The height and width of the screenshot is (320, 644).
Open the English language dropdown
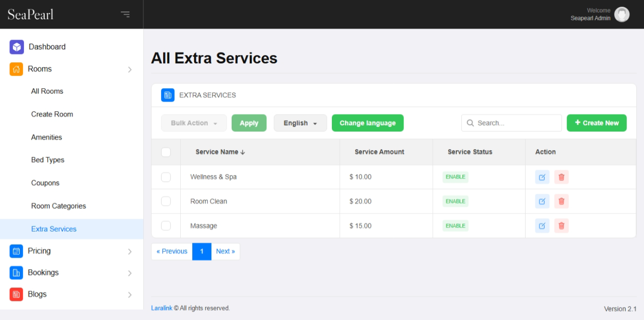point(300,123)
